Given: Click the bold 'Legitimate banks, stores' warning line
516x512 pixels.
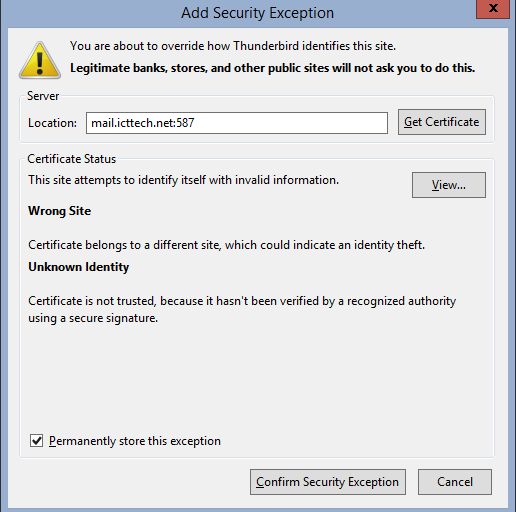Looking at the screenshot, I should point(273,68).
